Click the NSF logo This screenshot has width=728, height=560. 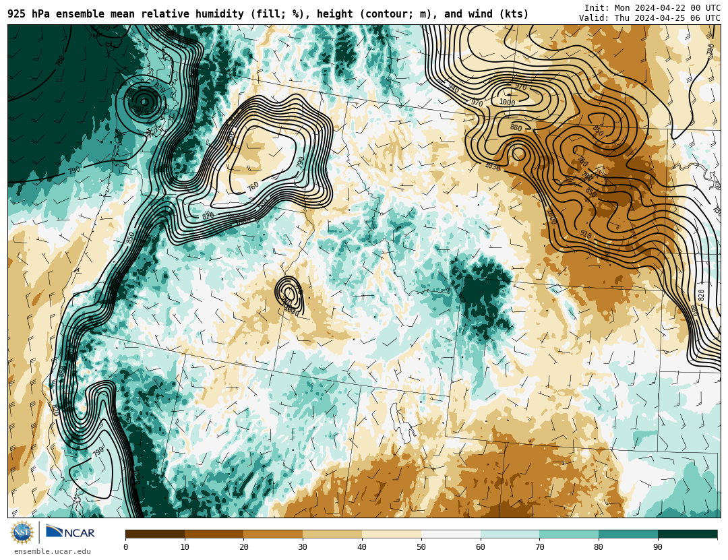(22, 532)
